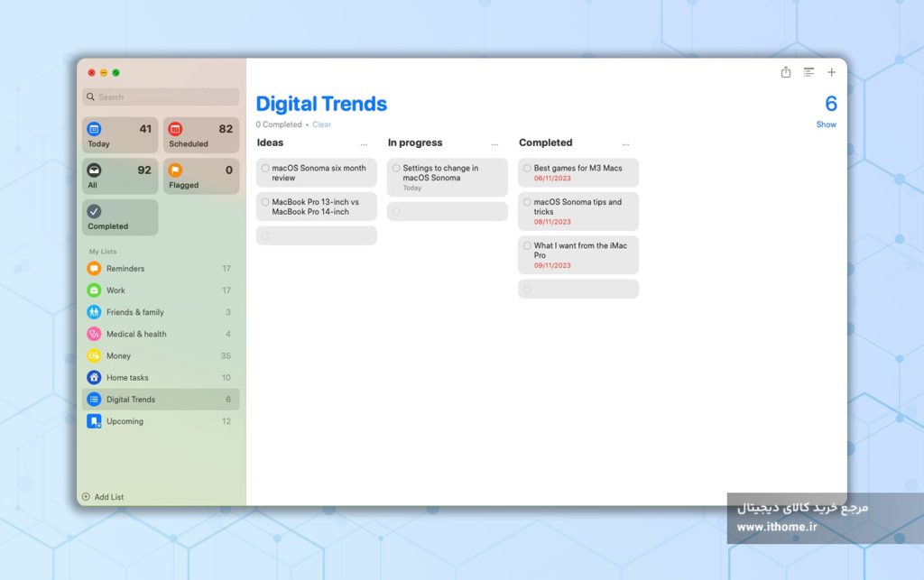Complete 'MacBook Pro 13-inch vs MacBook Pro 14-inch'

coord(265,202)
